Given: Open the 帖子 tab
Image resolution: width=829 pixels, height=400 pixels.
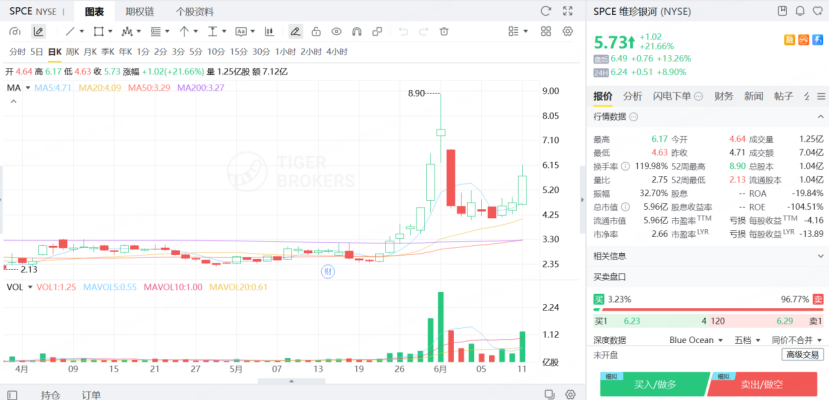Looking at the screenshot, I should tap(784, 96).
